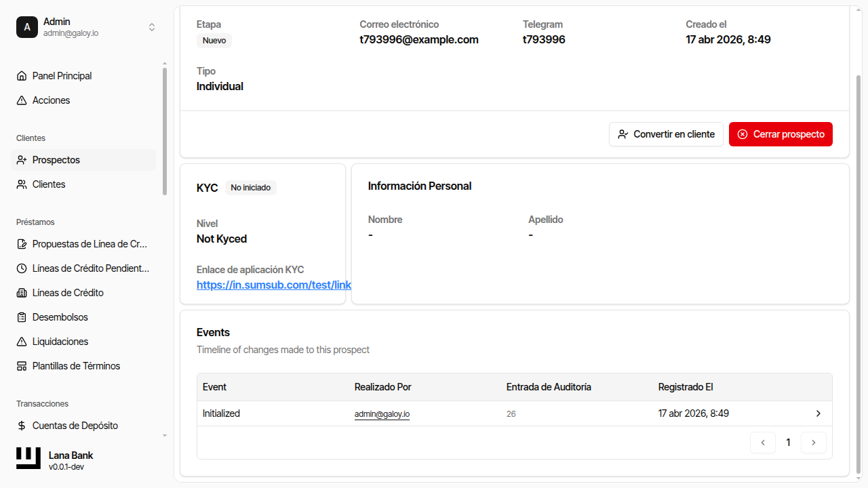This screenshot has width=868, height=488.
Task: Click the Acciones warning triangle icon
Action: click(22, 100)
